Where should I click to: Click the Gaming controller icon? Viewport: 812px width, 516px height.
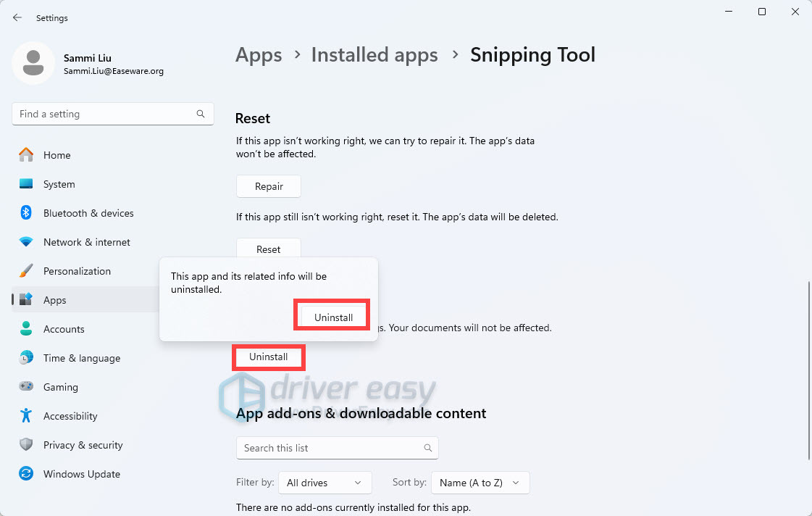pos(26,387)
